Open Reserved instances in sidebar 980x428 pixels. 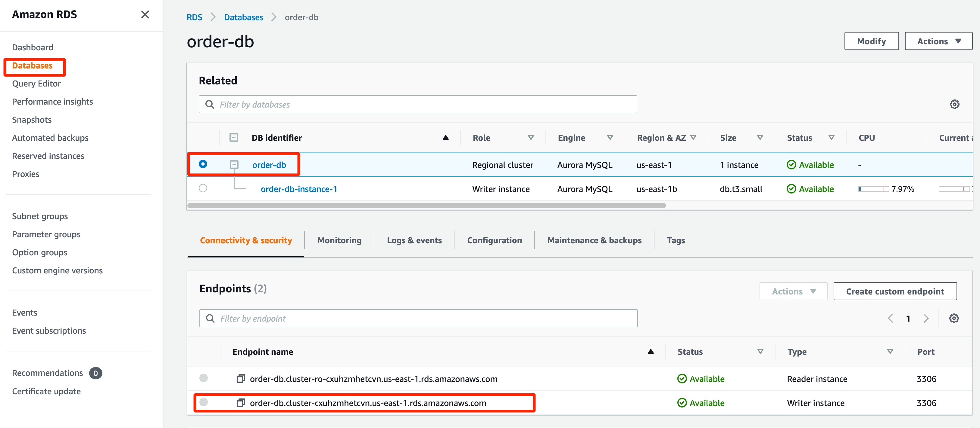[48, 156]
